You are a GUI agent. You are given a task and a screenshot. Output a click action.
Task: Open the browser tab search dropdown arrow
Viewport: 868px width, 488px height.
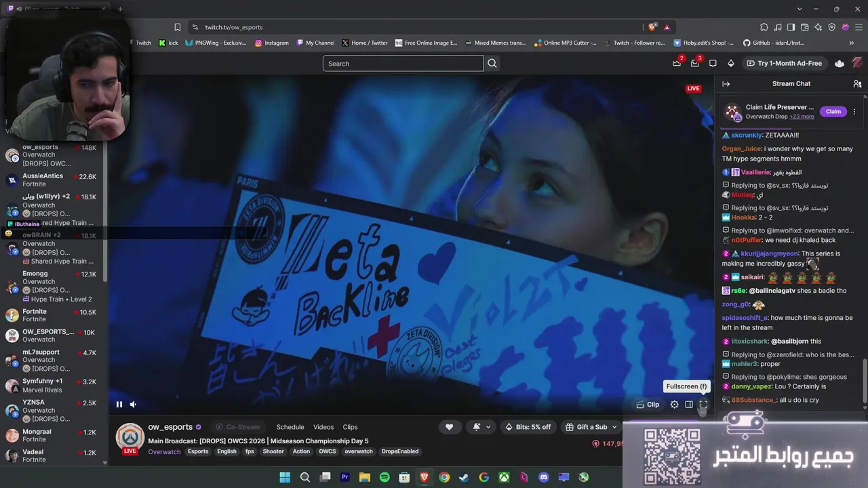[800, 9]
